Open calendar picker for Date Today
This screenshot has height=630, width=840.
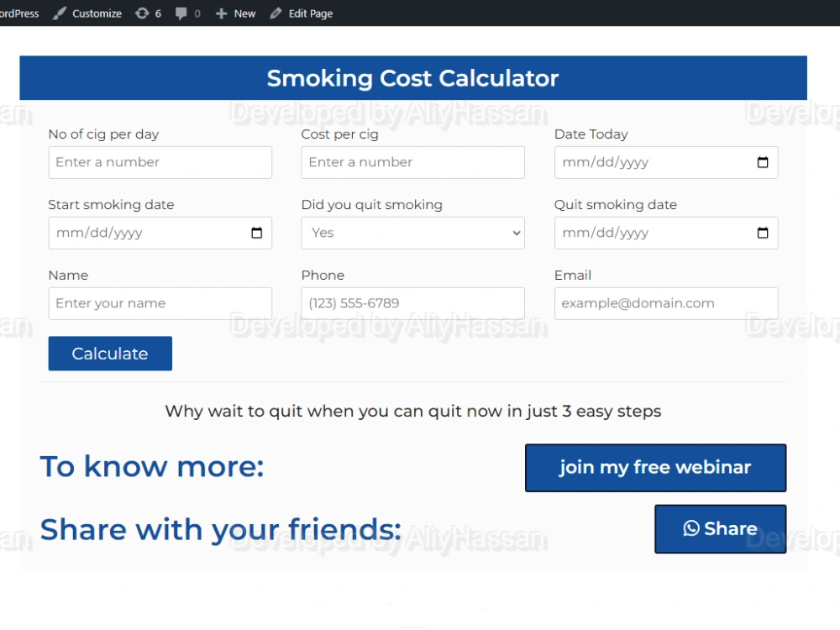(x=763, y=162)
